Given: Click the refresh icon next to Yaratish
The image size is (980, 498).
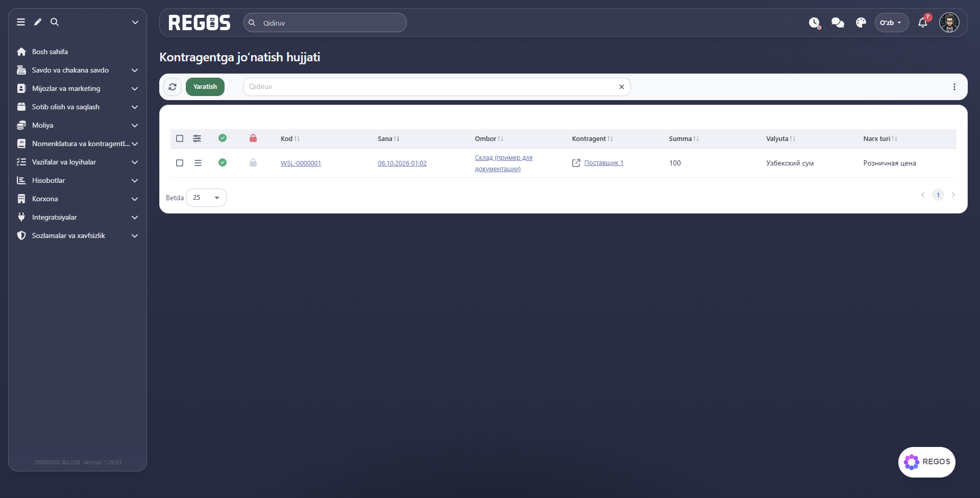Looking at the screenshot, I should point(173,87).
